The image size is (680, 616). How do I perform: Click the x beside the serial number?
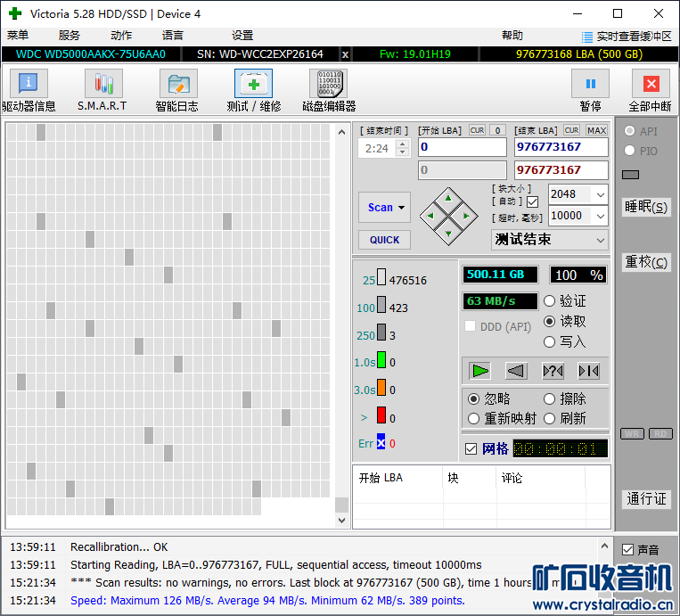[x=345, y=54]
